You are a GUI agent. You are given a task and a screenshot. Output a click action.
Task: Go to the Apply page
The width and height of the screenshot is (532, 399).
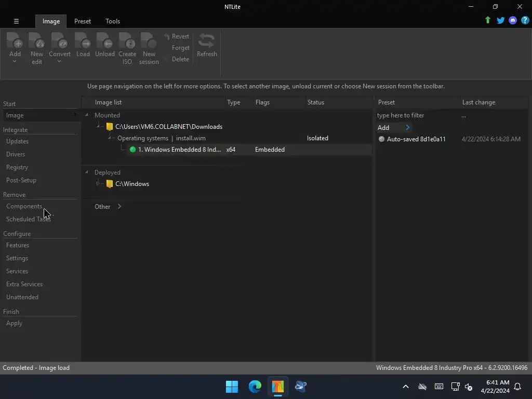tap(14, 323)
